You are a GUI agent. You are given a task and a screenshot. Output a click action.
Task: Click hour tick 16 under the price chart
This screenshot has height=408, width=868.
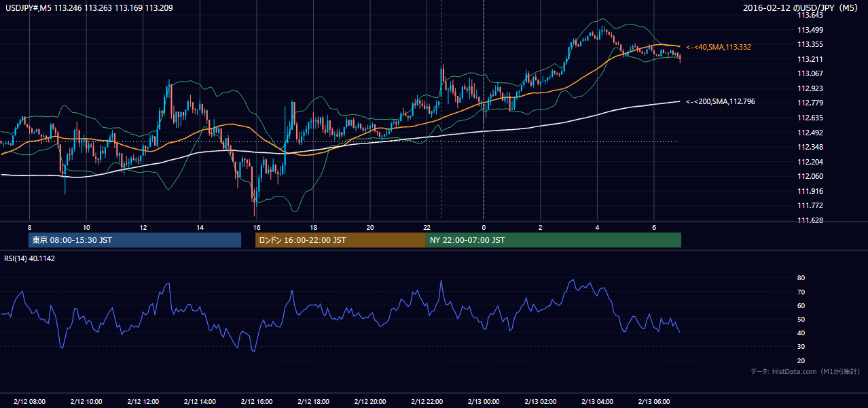point(257,227)
